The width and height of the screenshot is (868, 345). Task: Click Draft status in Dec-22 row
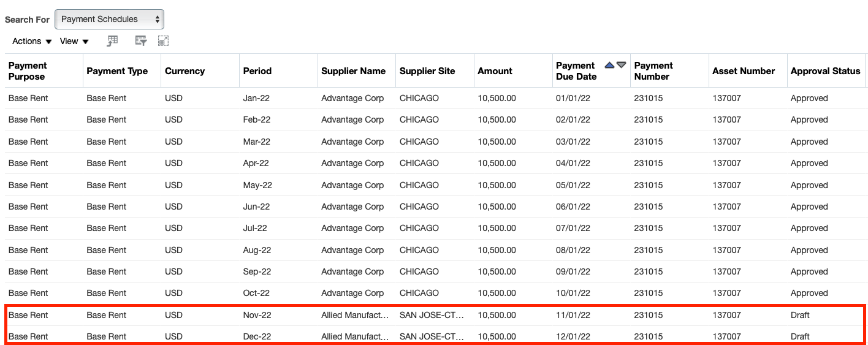pyautogui.click(x=800, y=336)
